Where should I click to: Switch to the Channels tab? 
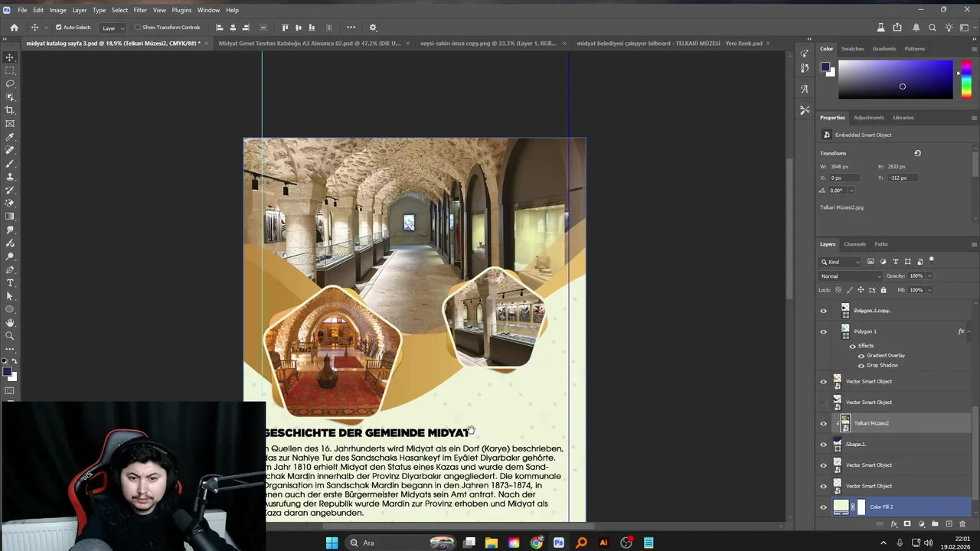[x=854, y=244]
